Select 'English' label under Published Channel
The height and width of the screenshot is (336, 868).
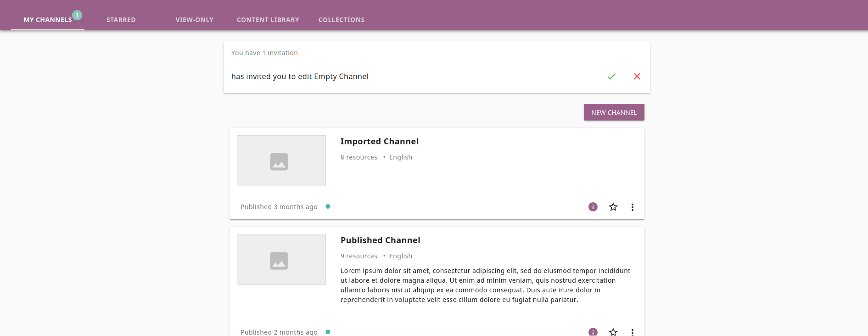(x=401, y=256)
